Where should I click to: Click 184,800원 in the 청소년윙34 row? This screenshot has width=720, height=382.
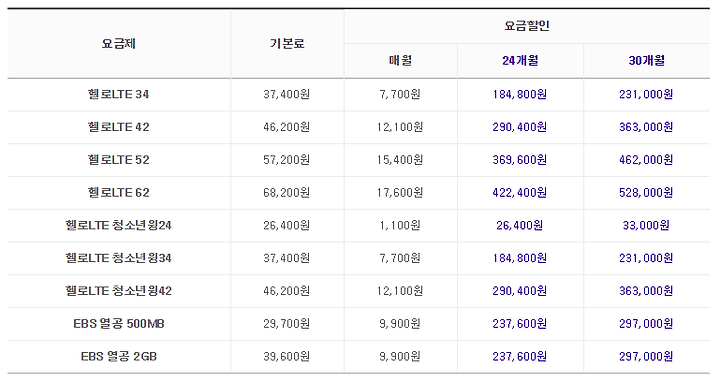pos(520,258)
